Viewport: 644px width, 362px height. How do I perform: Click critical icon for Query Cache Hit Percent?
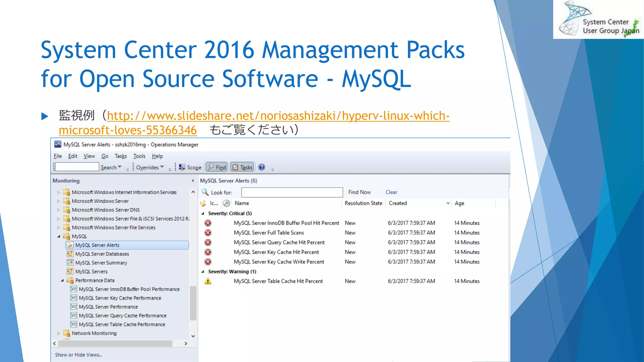coord(208,243)
